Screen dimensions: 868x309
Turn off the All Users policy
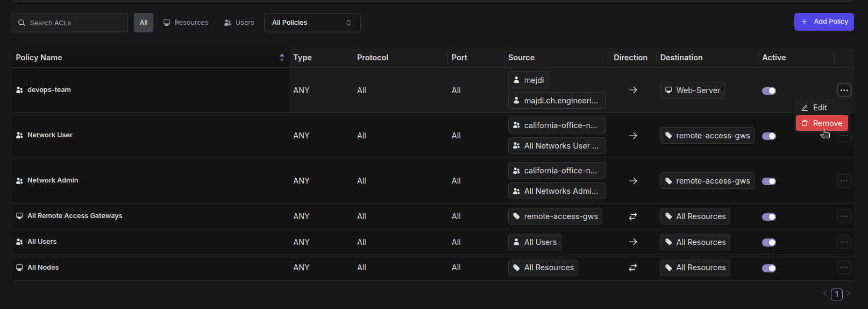[769, 243]
